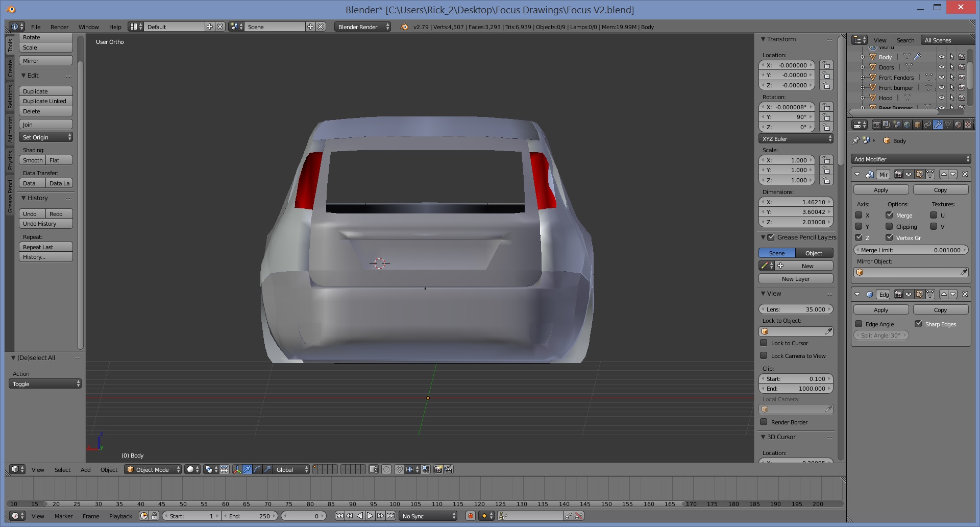Screen dimensions: 980x527
Task: Enable Lock to Cursor checkbox
Action: coord(764,343)
